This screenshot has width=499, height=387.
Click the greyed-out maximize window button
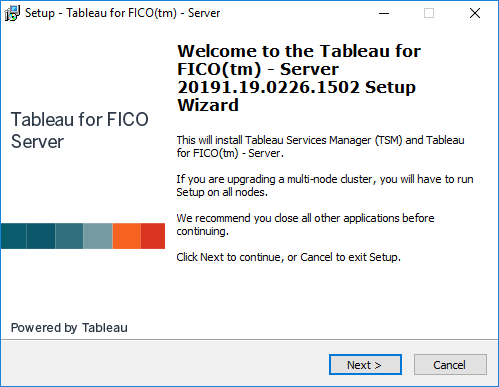(429, 13)
